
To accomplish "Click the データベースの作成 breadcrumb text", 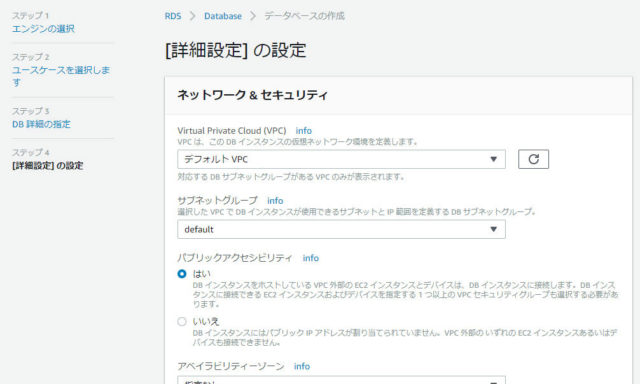I will 304,16.
